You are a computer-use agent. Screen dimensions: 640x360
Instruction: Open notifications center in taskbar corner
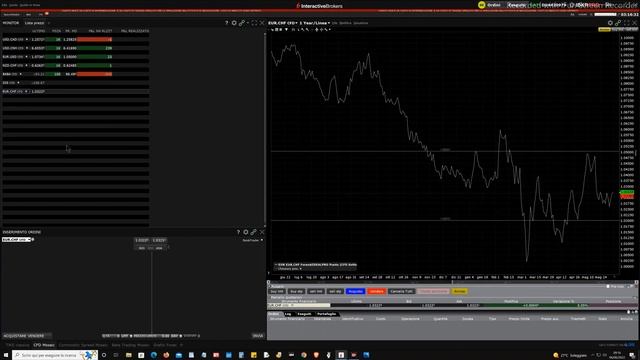pos(632,355)
